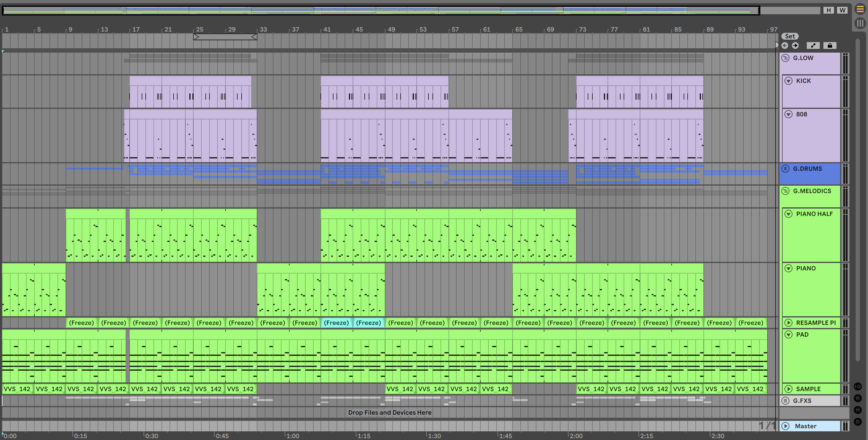Toggle the I-O section visibility
The height and width of the screenshot is (440, 868).
857,386
